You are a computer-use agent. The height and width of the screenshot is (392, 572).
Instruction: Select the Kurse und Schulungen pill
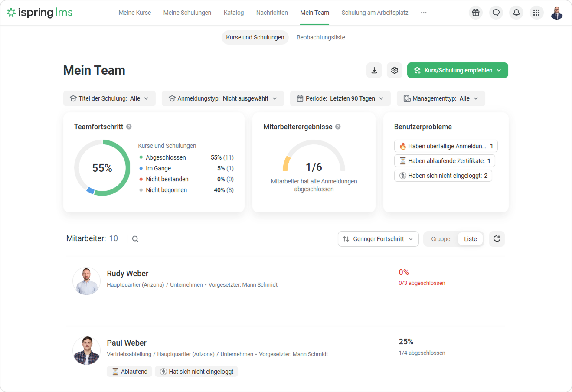pos(255,37)
